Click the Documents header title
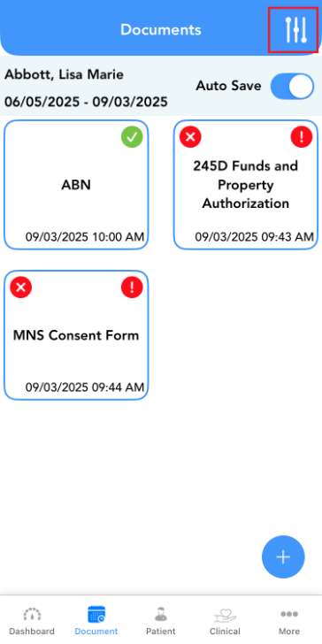Image resolution: width=322 pixels, height=644 pixels. [161, 29]
